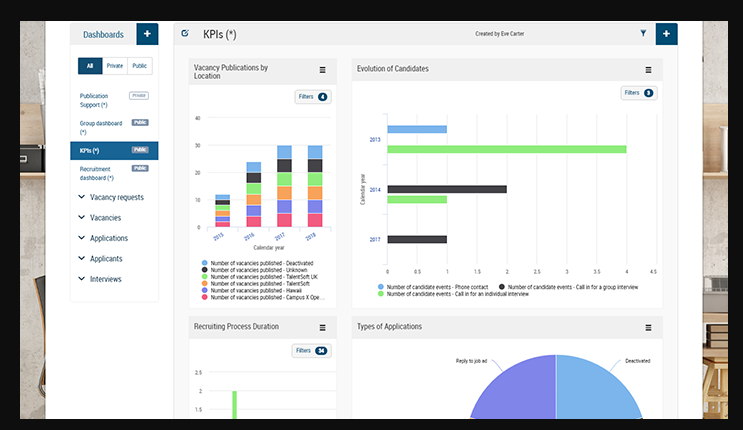Open Recruiting Process Duration widget menu icon
The width and height of the screenshot is (743, 430).
click(322, 328)
